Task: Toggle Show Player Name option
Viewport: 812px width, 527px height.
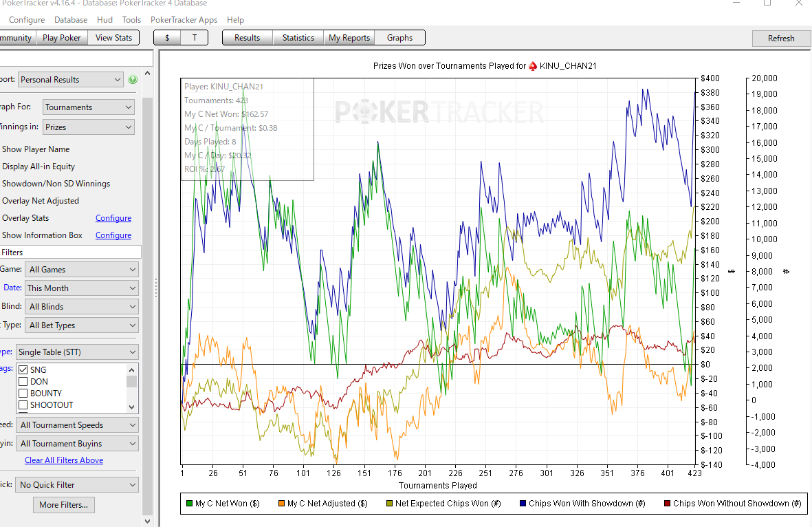Action: point(36,149)
